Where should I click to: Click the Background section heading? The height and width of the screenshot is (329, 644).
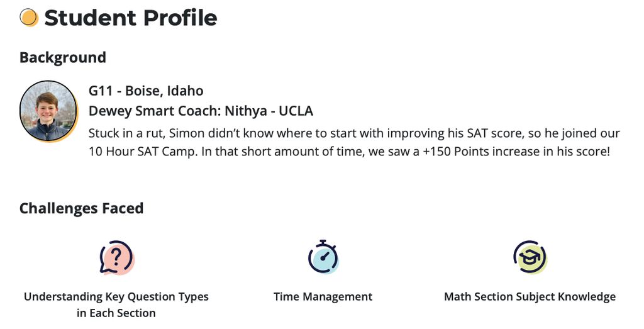(62, 57)
